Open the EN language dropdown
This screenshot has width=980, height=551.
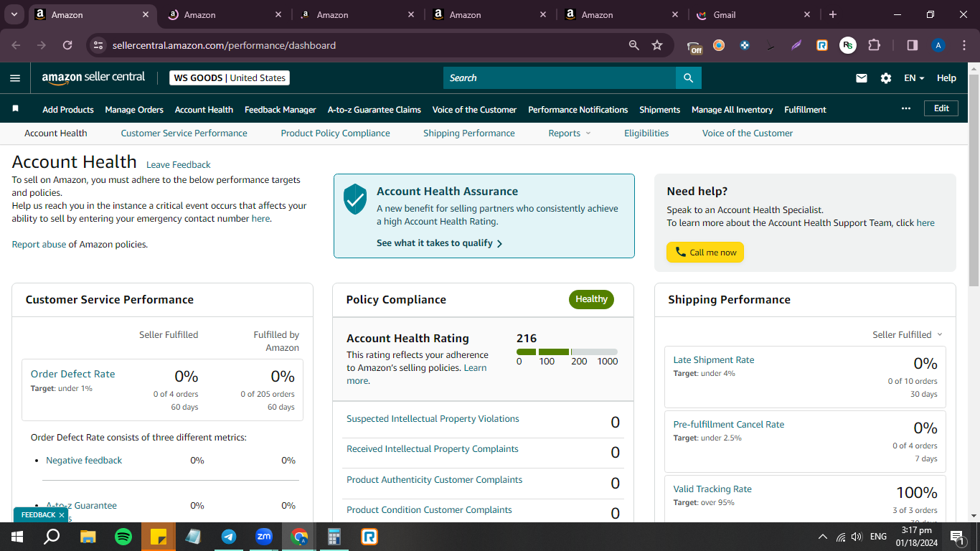tap(914, 78)
